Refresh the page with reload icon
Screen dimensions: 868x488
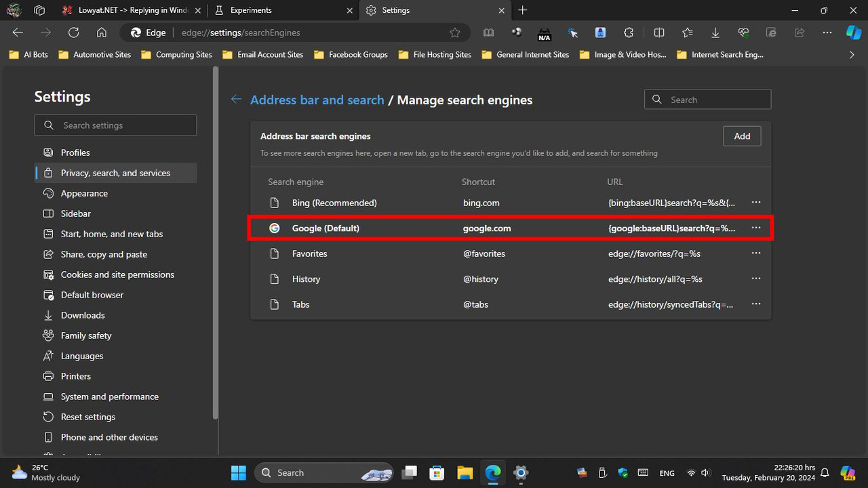[x=74, y=33]
